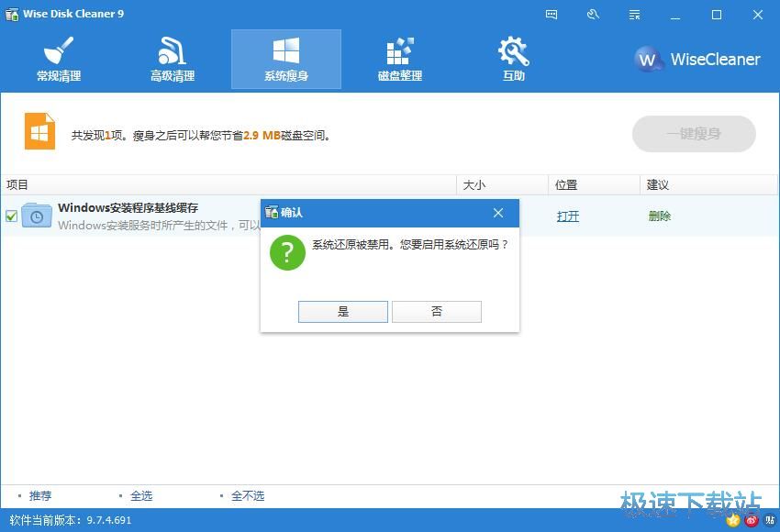Select the Windows安装程序基线缓存 row title
Screen dimensions: 780x532
(128, 208)
